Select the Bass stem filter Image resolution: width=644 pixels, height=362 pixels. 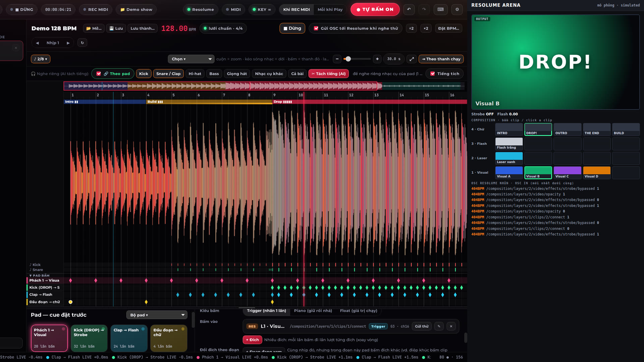tap(214, 74)
